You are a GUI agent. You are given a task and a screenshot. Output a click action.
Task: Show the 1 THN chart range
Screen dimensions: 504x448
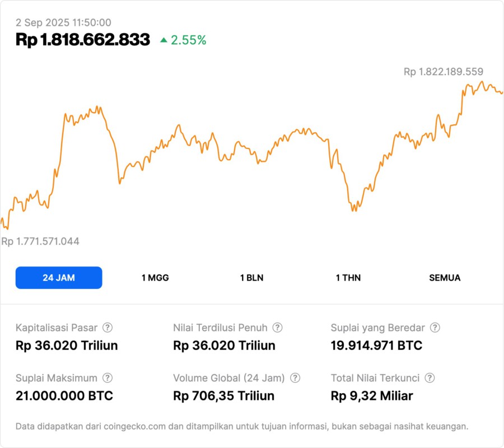(x=348, y=278)
